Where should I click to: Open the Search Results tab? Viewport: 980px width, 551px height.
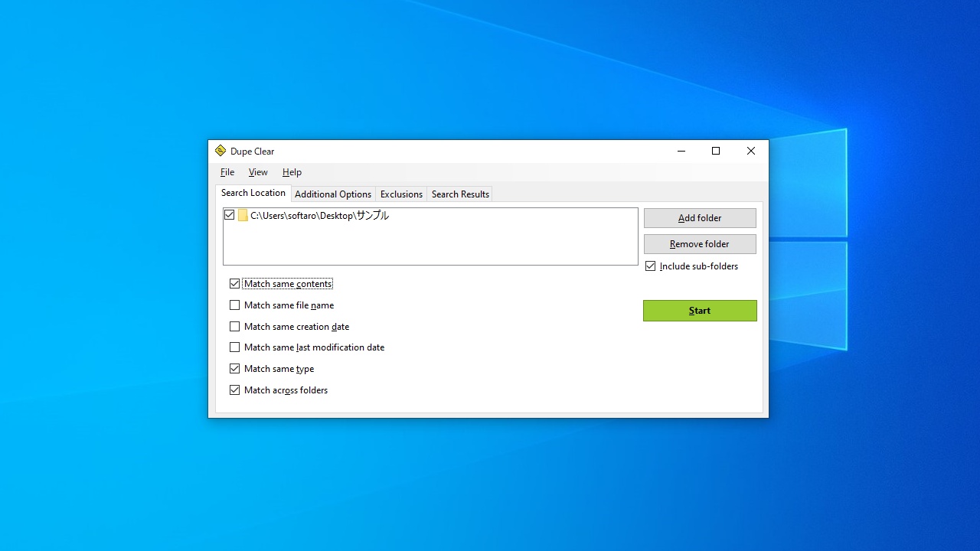click(460, 194)
